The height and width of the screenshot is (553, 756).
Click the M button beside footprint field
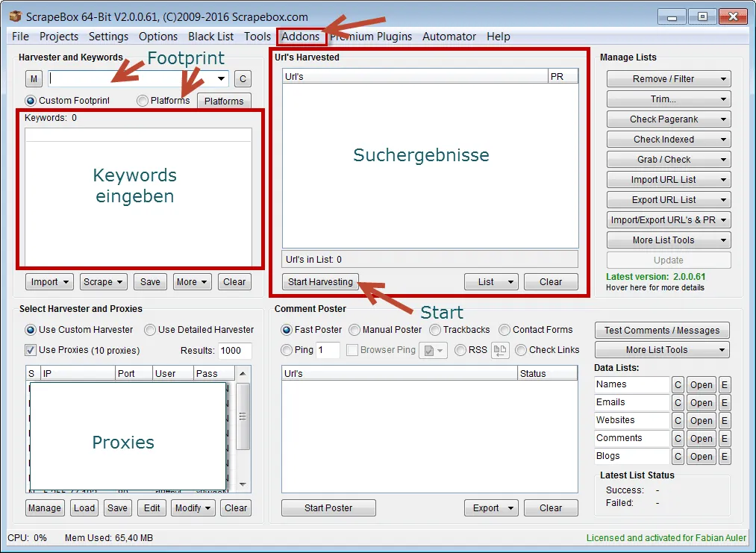tap(34, 78)
